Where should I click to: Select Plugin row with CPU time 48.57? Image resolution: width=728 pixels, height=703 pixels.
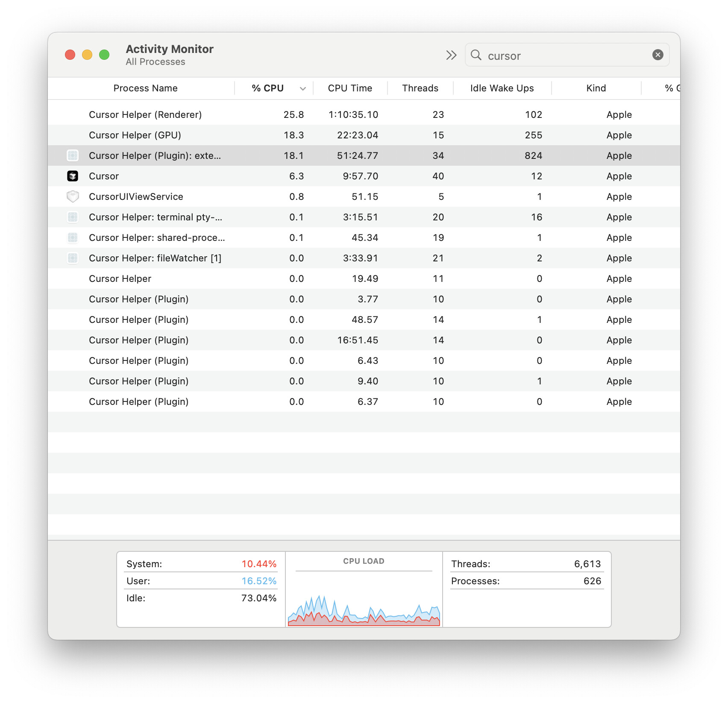click(x=364, y=319)
